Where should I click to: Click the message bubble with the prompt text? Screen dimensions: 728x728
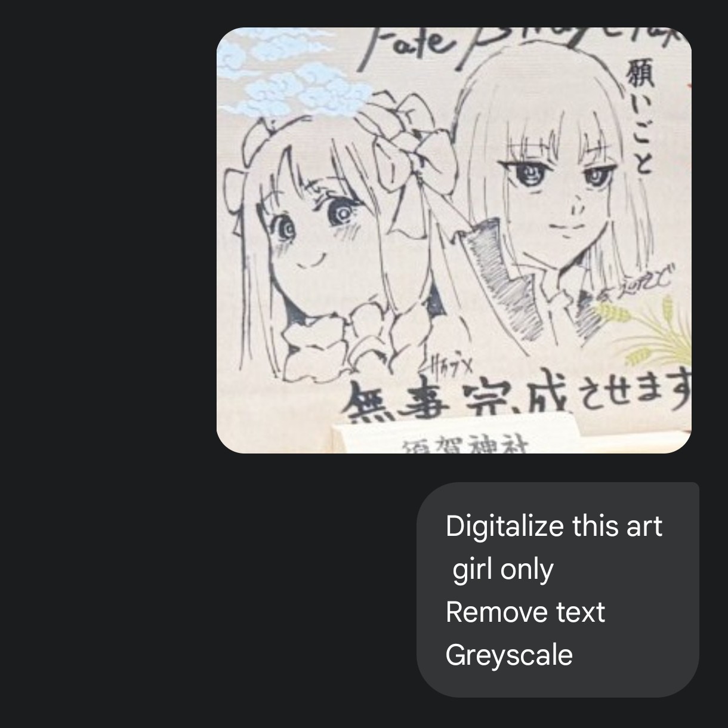pos(557,590)
